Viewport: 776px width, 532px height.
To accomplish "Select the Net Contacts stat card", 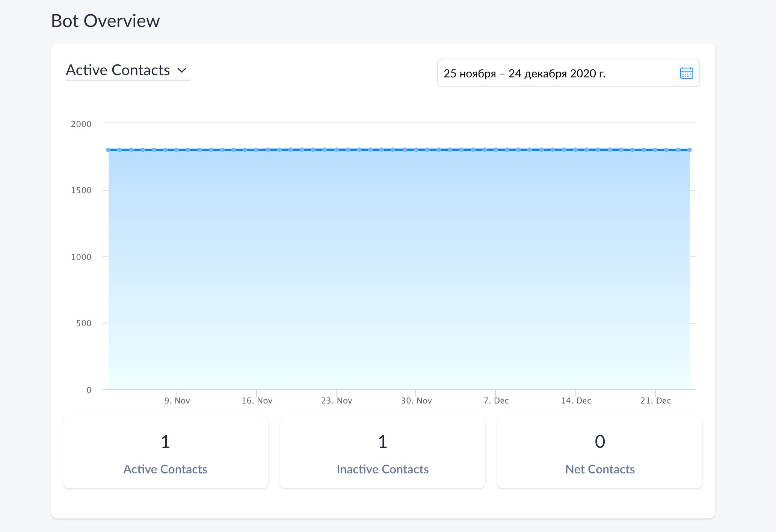I will 600,452.
